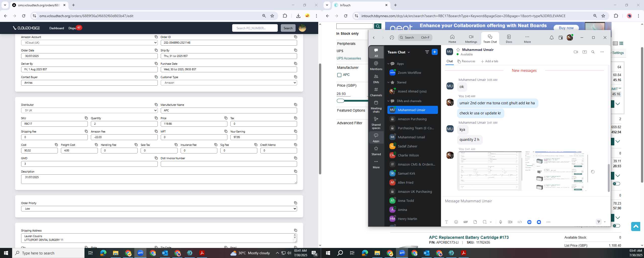The image size is (644, 258).
Task: Open Zoom Meetings tab
Action: click(471, 39)
